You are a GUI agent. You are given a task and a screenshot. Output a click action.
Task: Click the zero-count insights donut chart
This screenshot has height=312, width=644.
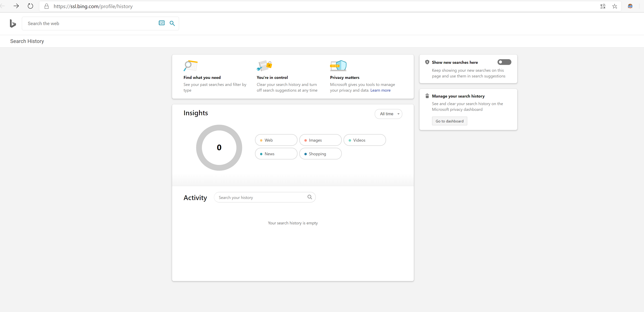[219, 148]
